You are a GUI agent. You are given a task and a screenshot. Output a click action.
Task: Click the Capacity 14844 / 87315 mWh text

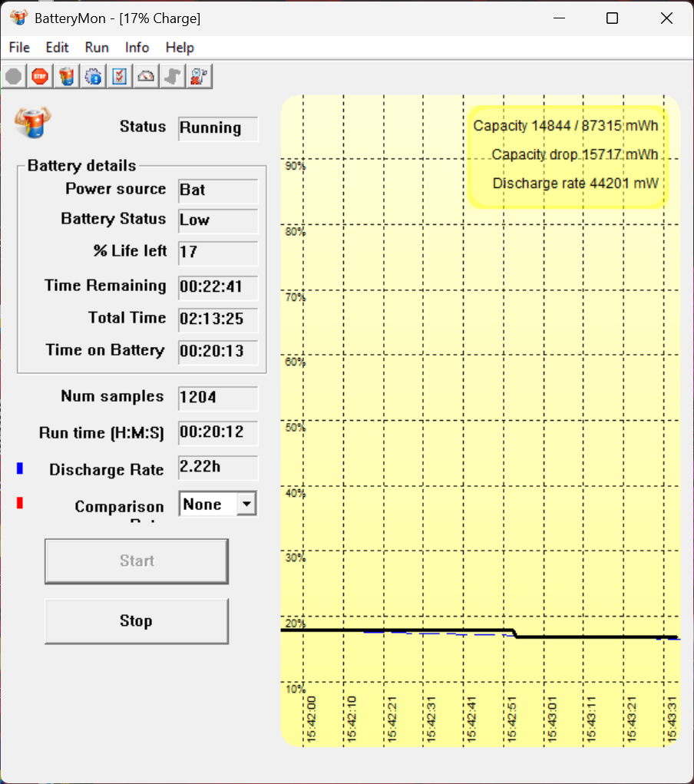pyautogui.click(x=566, y=126)
